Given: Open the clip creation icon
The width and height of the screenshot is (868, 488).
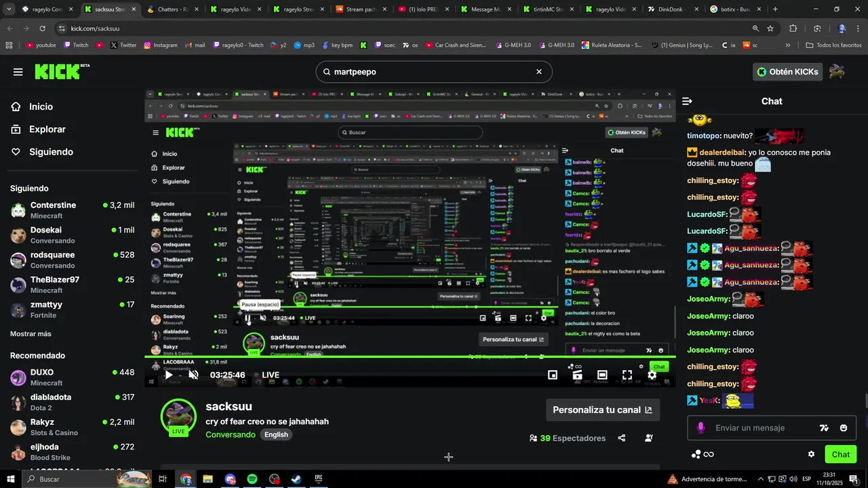Looking at the screenshot, I should 577,375.
